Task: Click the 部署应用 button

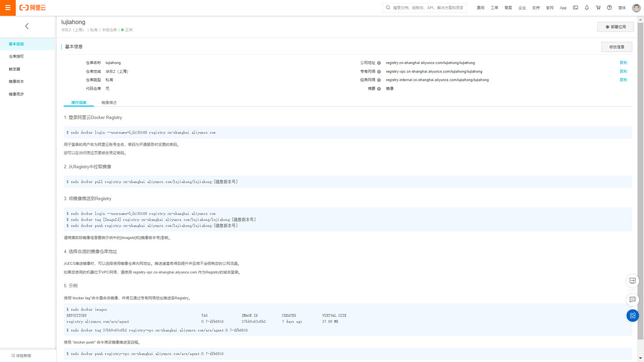Action: 615,27
